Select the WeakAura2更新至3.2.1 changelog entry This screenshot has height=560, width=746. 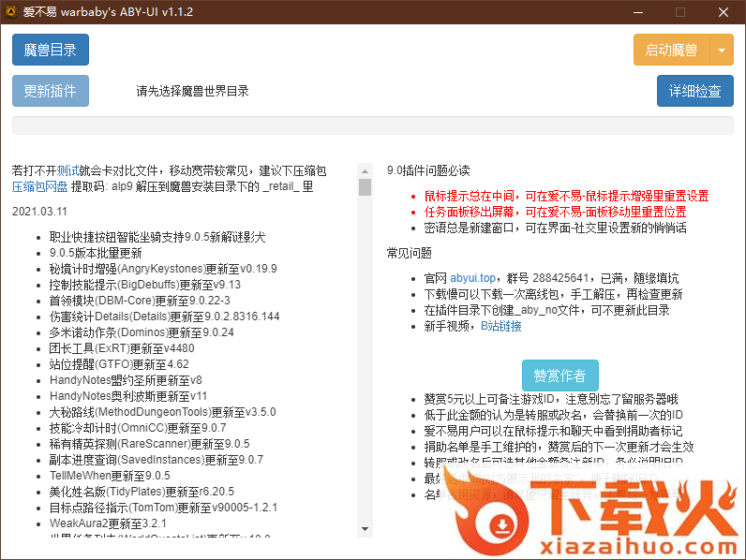pos(108,523)
